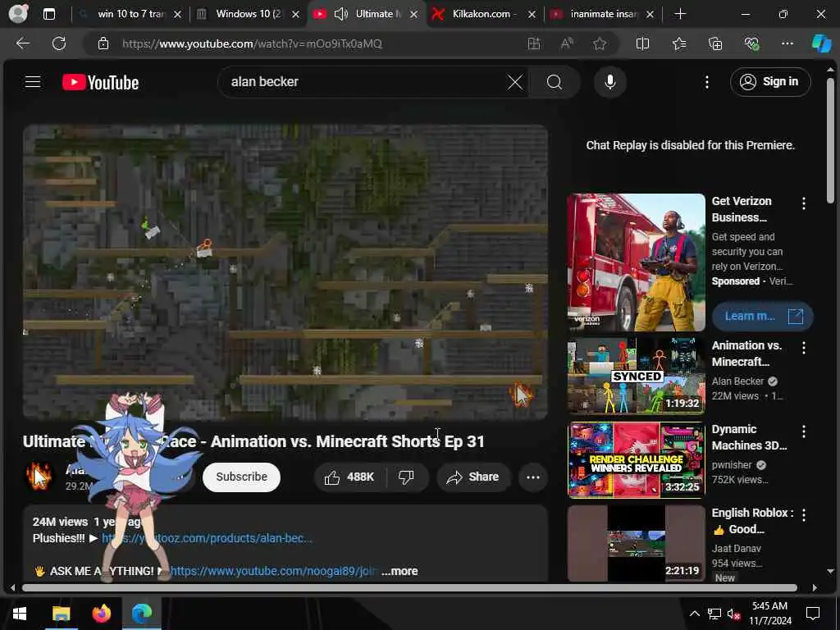Open options for English Roblox video

tap(804, 515)
